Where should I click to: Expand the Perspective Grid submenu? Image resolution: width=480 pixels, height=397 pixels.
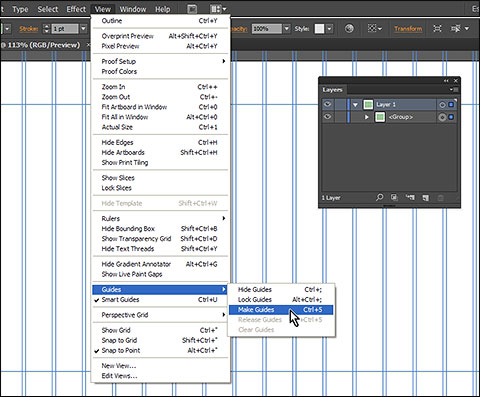159,315
